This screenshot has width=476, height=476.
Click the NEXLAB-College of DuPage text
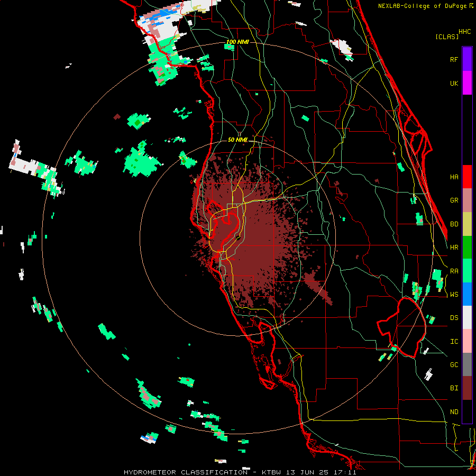click(x=423, y=6)
